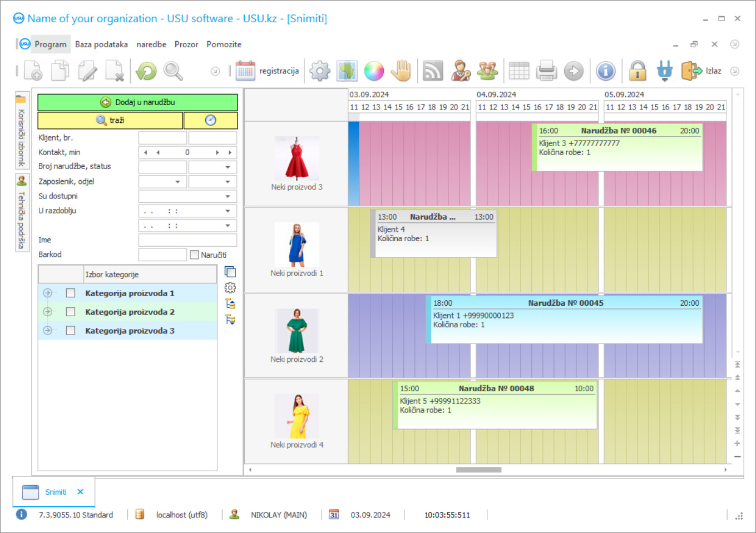The image size is (756, 533).
Task: Expand the Kategorija proizvoda 2 row
Action: [47, 312]
